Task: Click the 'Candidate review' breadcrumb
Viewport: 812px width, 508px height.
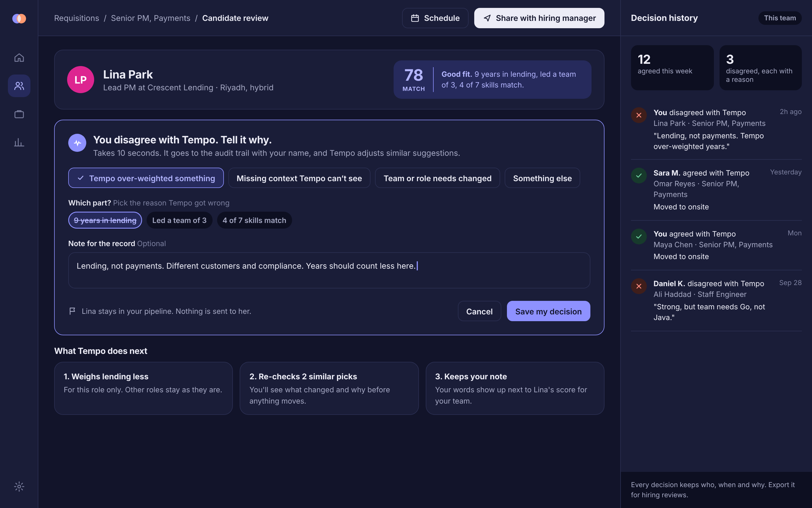Action: 235,18
